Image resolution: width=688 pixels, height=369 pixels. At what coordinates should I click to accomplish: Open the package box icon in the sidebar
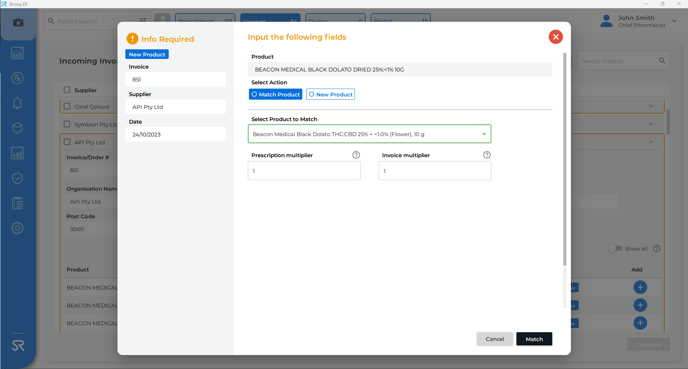(x=17, y=128)
